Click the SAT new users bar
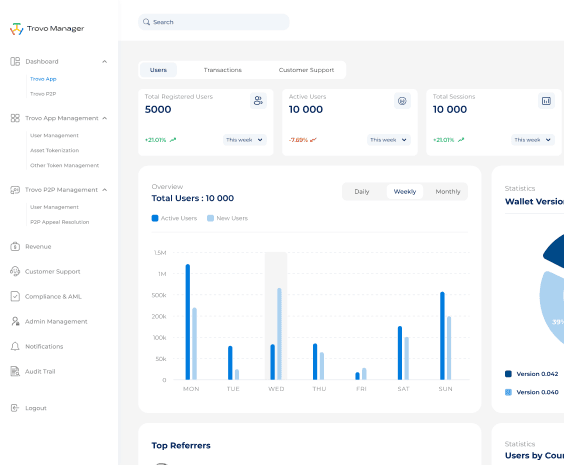Viewport: 564px width, 465px height. [407, 359]
